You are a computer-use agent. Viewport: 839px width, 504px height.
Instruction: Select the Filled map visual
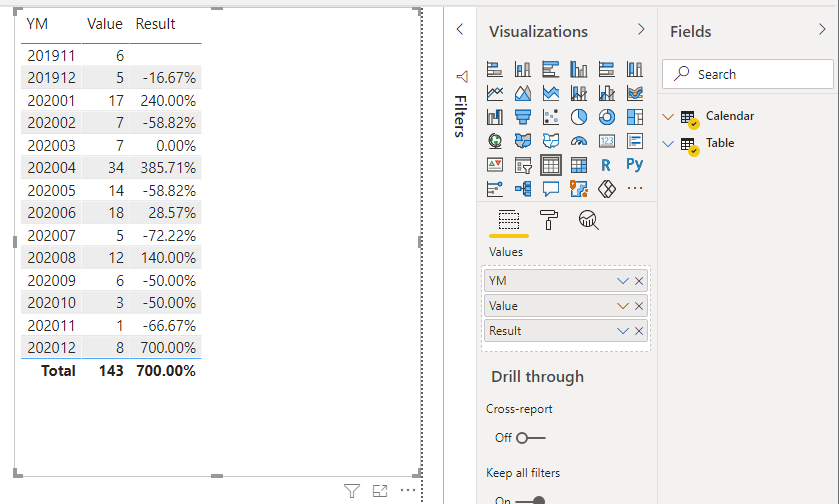click(523, 141)
